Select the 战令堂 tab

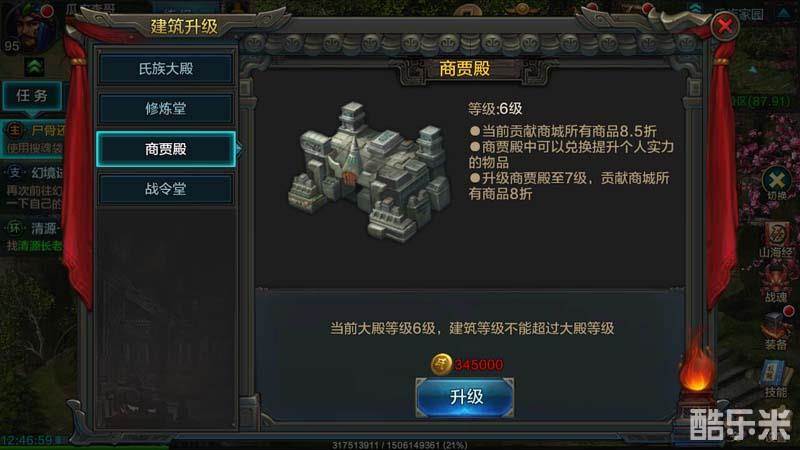[x=166, y=189]
